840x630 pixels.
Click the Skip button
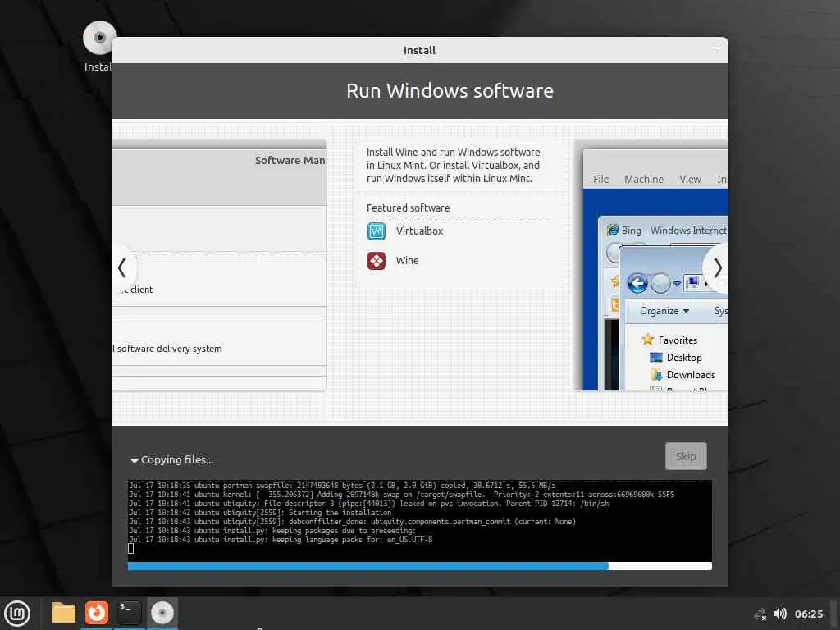686,456
